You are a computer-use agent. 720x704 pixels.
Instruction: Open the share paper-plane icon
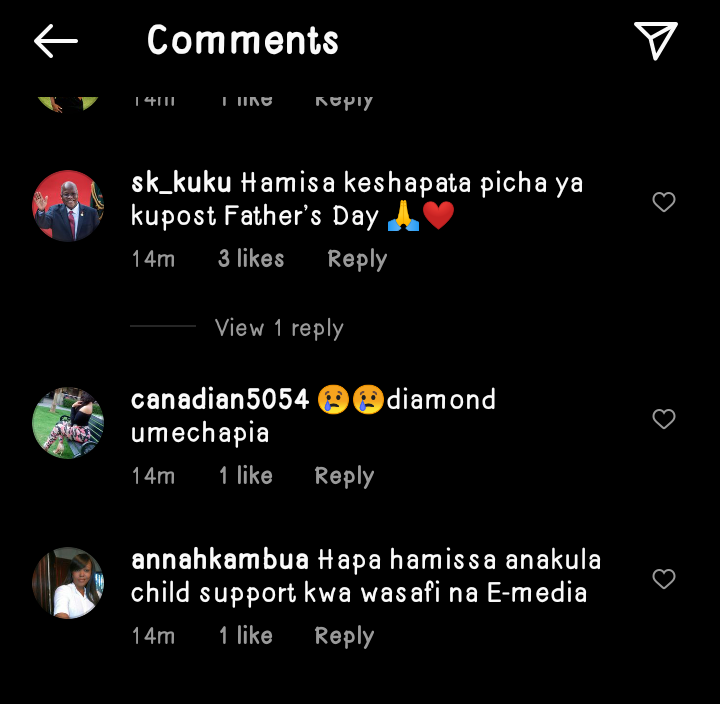pyautogui.click(x=656, y=40)
